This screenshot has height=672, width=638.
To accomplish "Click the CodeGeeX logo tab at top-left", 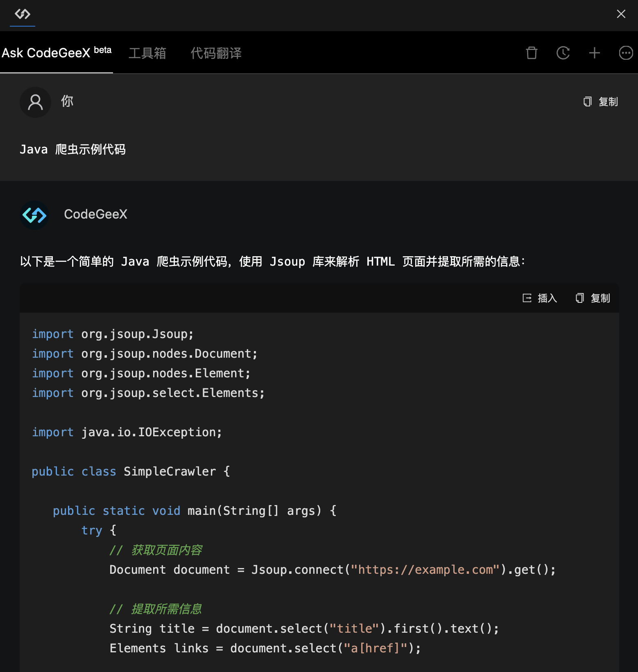I will point(23,14).
